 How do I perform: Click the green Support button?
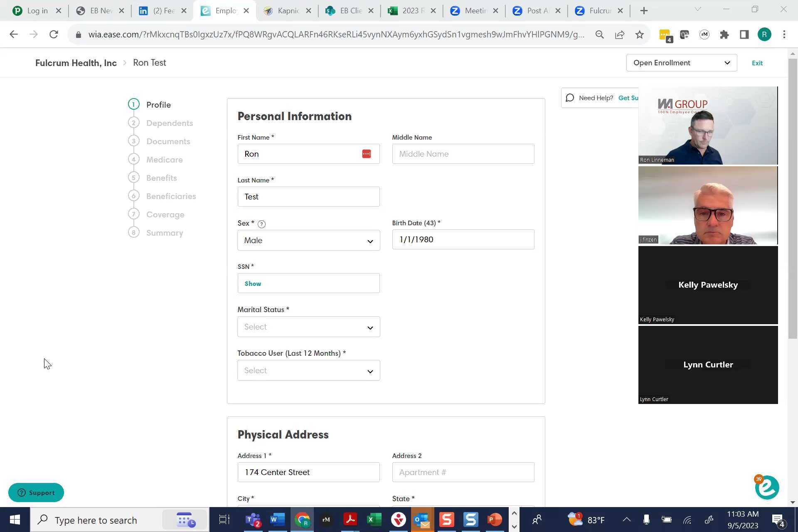[36, 493]
